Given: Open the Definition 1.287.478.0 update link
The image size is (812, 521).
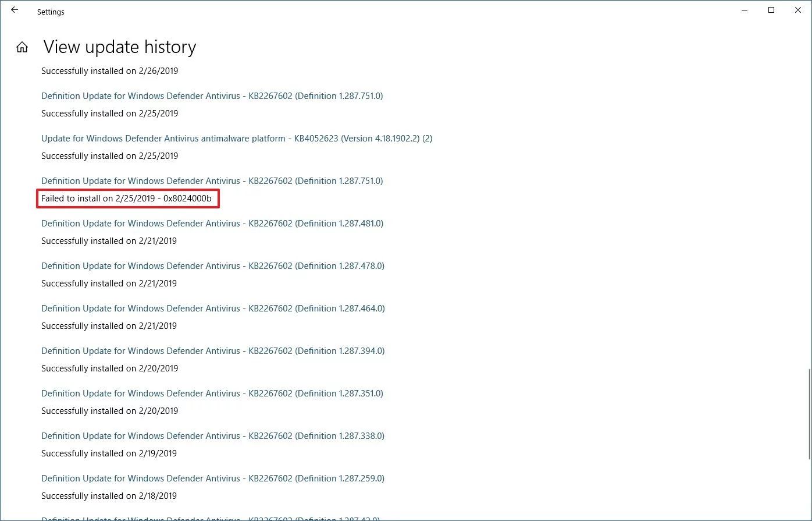Looking at the screenshot, I should (x=213, y=266).
